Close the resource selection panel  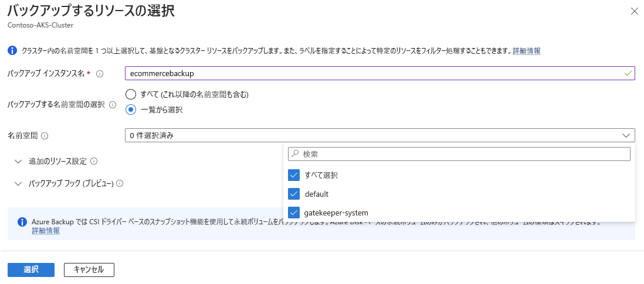[x=634, y=11]
